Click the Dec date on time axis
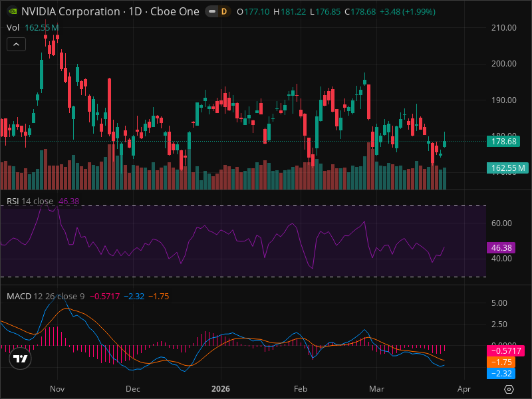 132,389
